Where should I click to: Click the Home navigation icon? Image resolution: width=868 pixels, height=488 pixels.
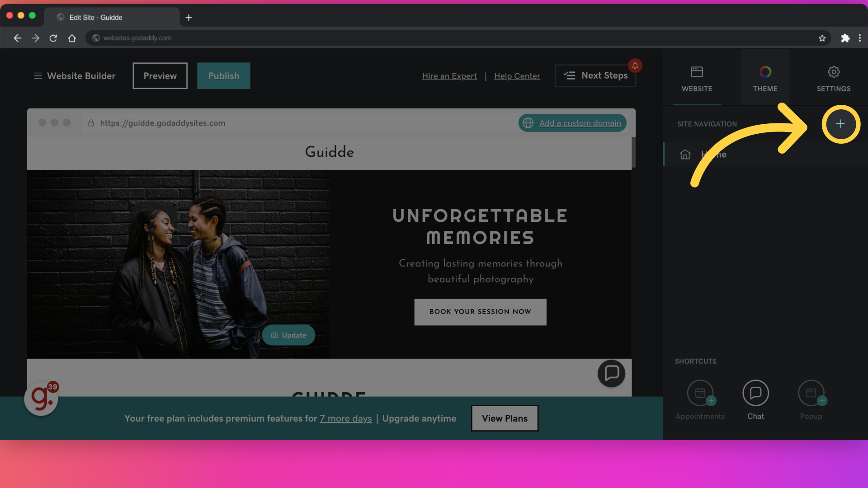[685, 155]
